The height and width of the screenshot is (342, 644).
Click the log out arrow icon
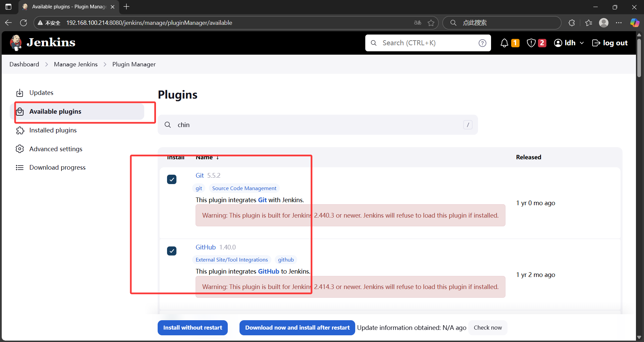[596, 43]
